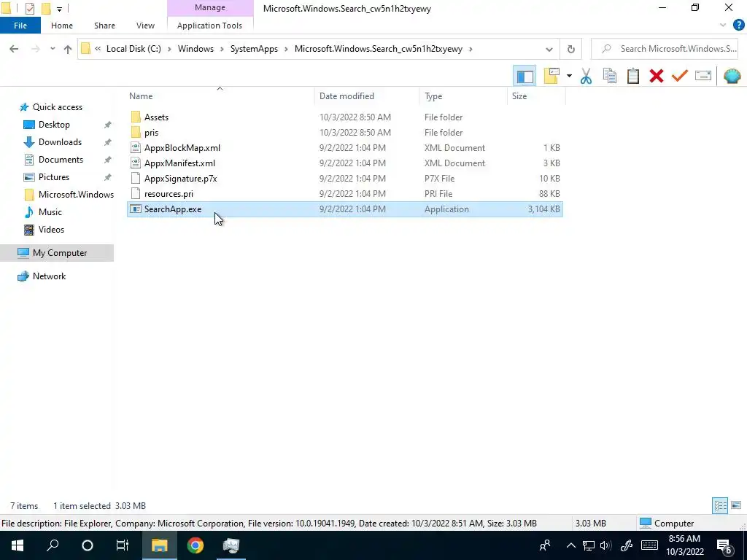Click the shell settings icon in toolbar

click(732, 76)
